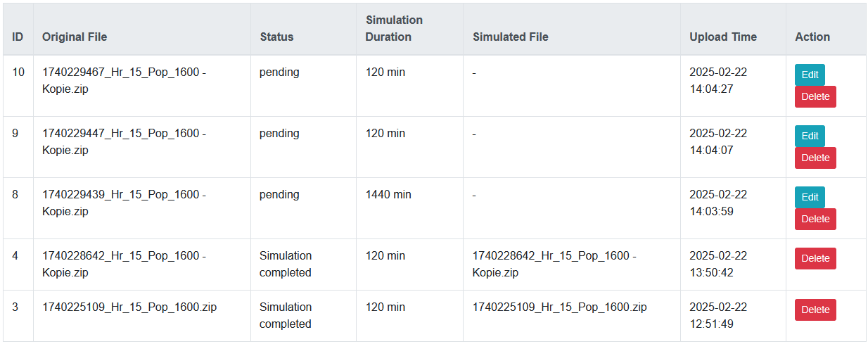Open simulated file 1740228642_Hr_15_Pop_1600 - Kopie.zip
This screenshot has height=344, width=868.
[x=554, y=264]
